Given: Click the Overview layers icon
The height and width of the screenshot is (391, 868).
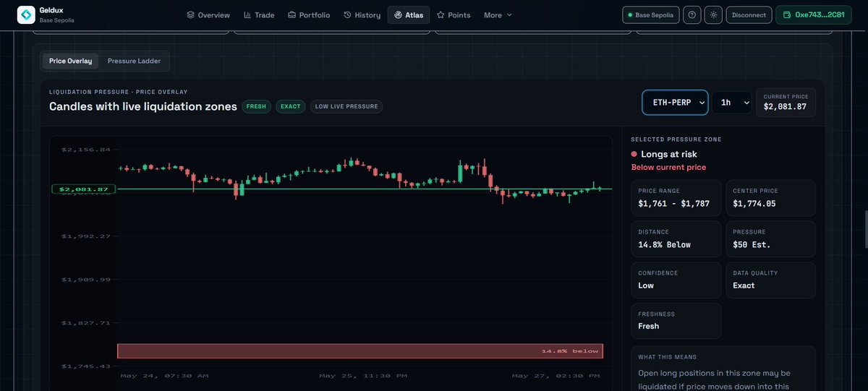Looking at the screenshot, I should click(190, 14).
